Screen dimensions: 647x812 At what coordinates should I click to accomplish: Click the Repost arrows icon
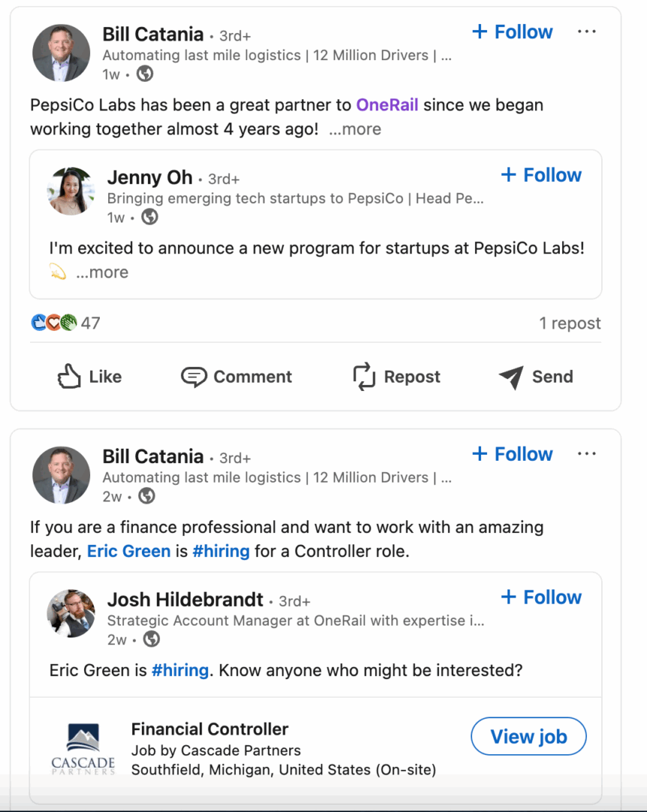pos(364,377)
